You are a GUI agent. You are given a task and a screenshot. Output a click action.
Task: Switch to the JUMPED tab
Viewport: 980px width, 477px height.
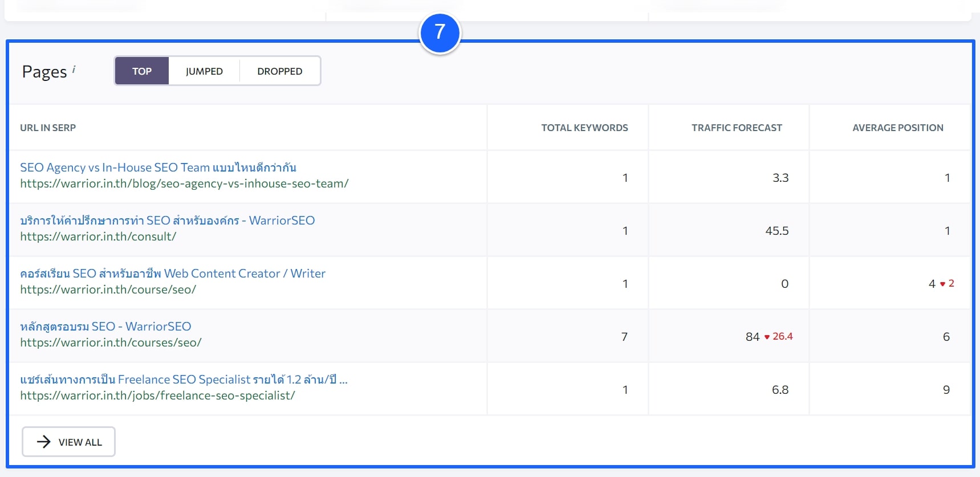tap(204, 71)
